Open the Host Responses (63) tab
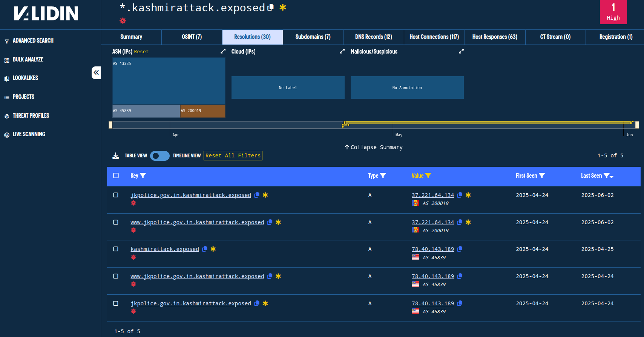Image resolution: width=644 pixels, height=337 pixels. (x=495, y=37)
